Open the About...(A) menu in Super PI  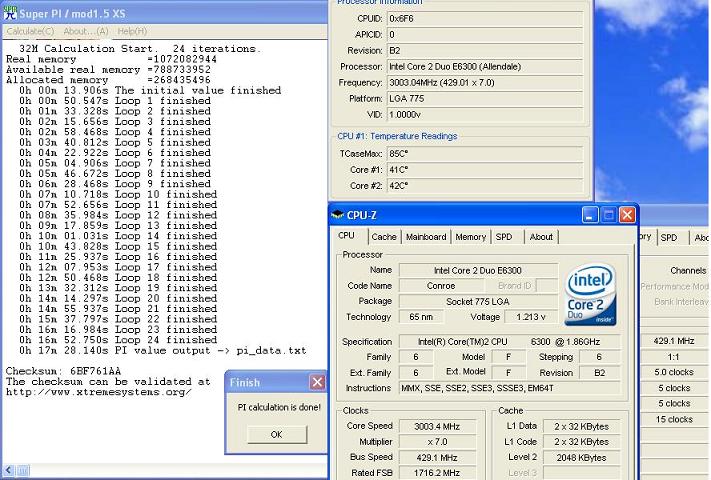pyautogui.click(x=86, y=31)
